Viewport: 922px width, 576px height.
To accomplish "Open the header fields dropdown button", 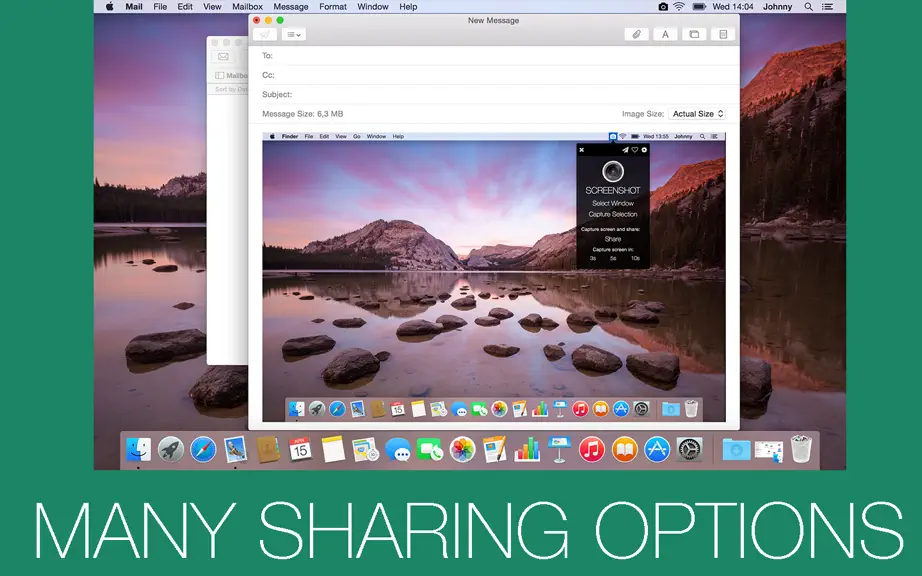I will tap(293, 35).
